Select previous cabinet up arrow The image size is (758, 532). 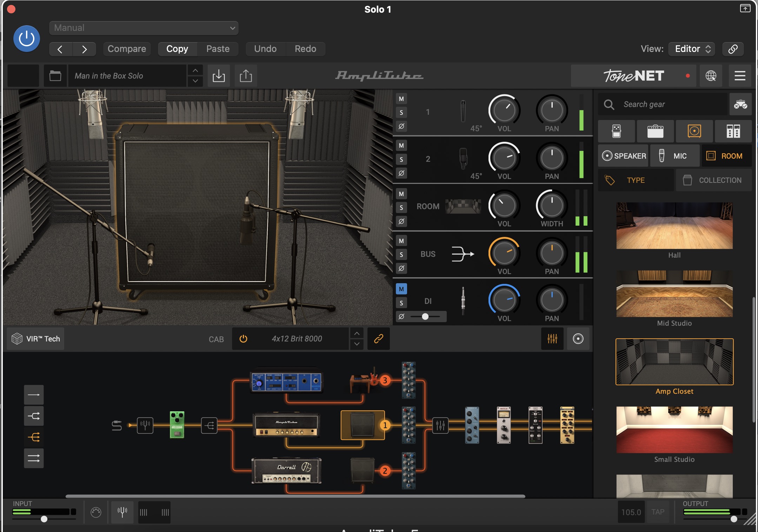[x=357, y=333]
